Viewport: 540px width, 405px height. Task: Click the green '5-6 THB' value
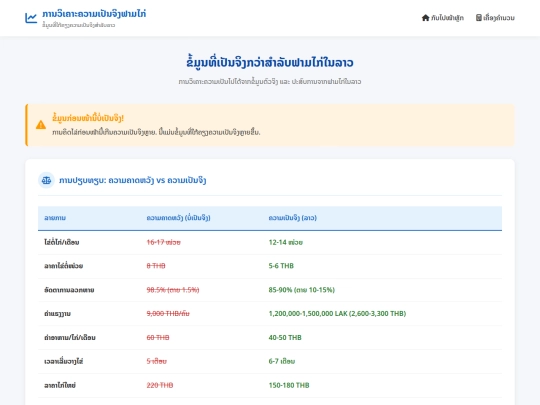281,266
